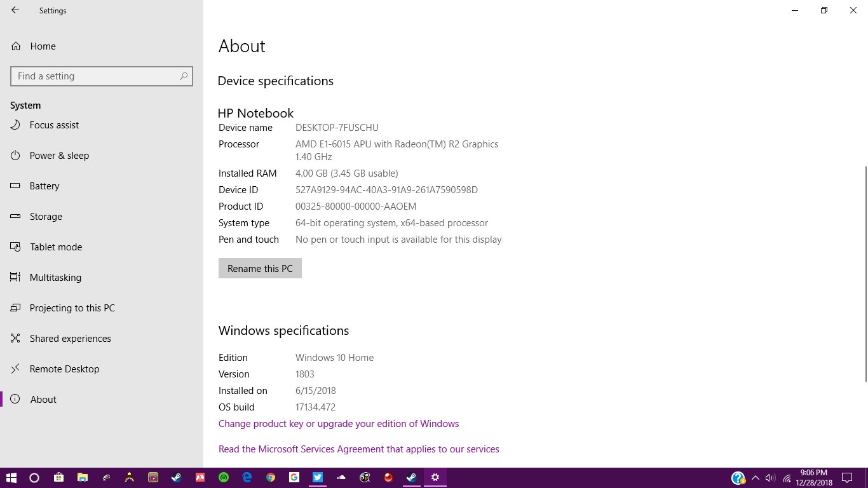
Task: Open the red Party Parrot-style taskbar app
Action: point(200,478)
